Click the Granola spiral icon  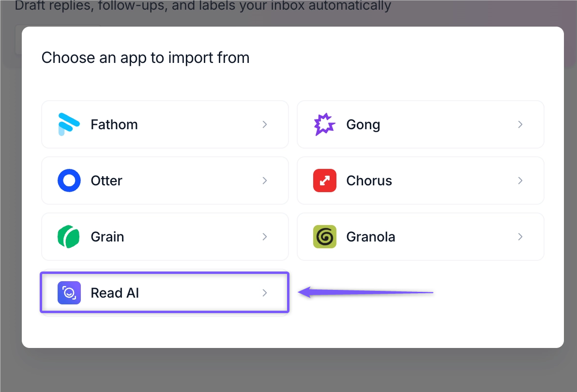coord(324,237)
